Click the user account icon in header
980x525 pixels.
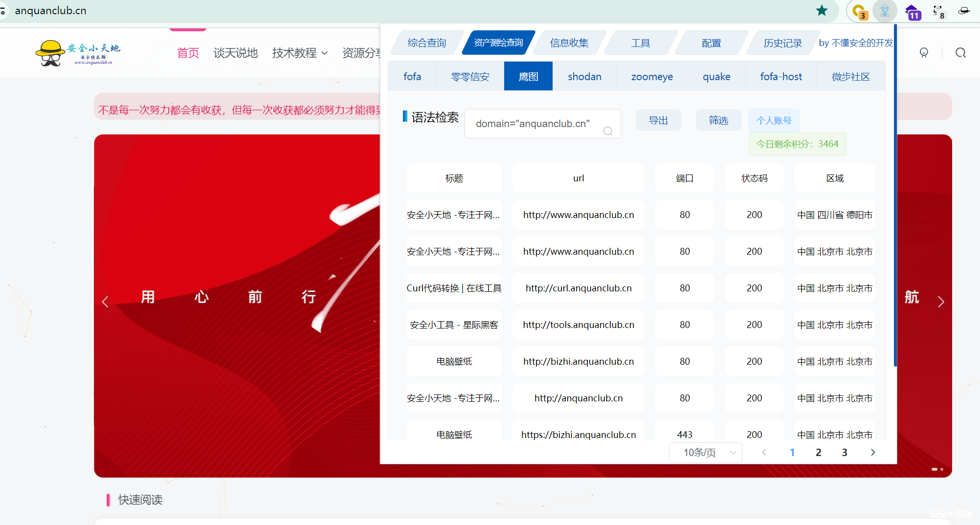(923, 52)
